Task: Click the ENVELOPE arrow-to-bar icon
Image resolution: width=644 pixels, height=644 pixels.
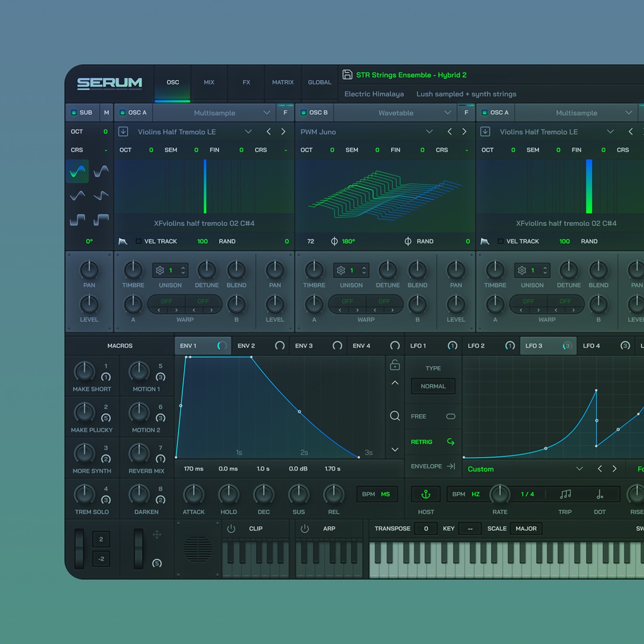Action: point(451,466)
